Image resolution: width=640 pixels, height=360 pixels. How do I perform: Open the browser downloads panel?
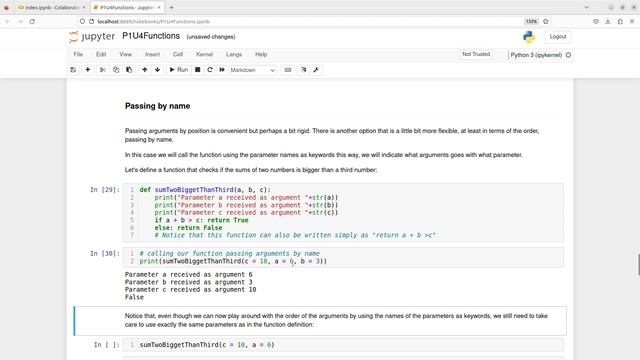point(608,21)
